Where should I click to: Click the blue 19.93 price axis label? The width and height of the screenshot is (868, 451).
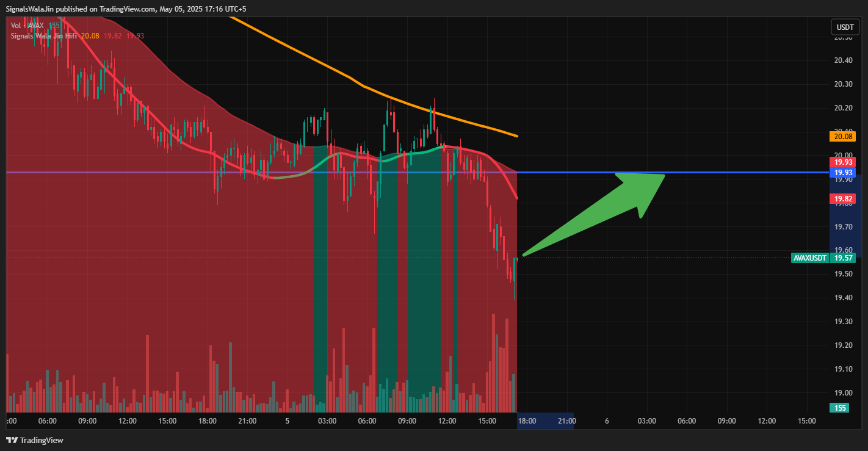(x=843, y=173)
